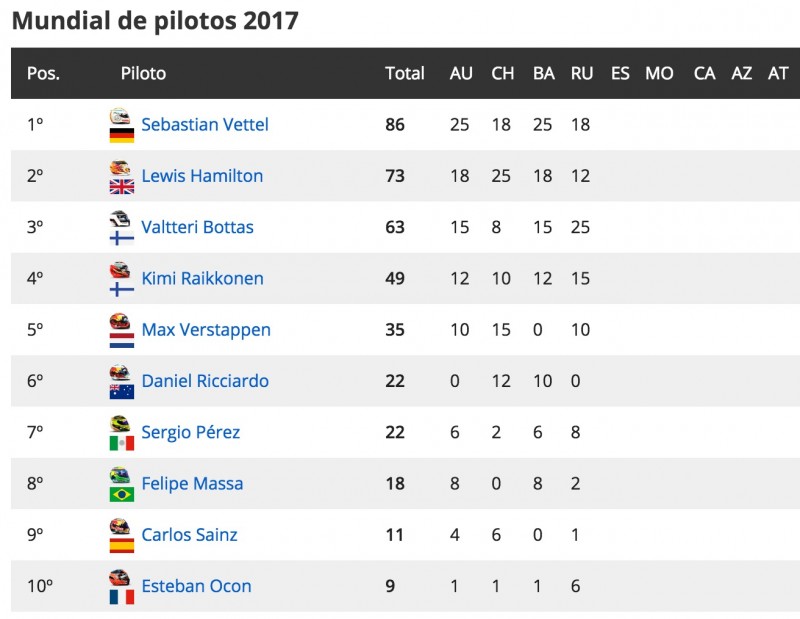Viewport: 800px width, 619px height.
Task: Open Carlos Sainz's driver link
Action: [x=189, y=535]
